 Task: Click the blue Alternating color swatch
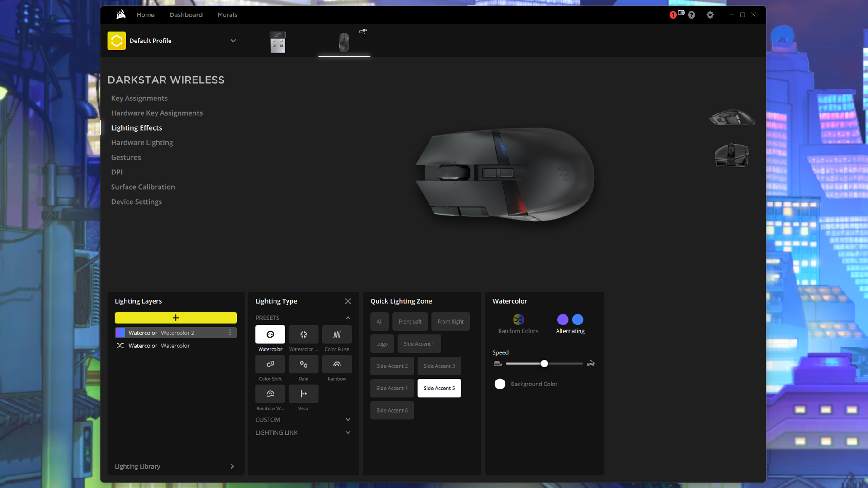coord(578,319)
